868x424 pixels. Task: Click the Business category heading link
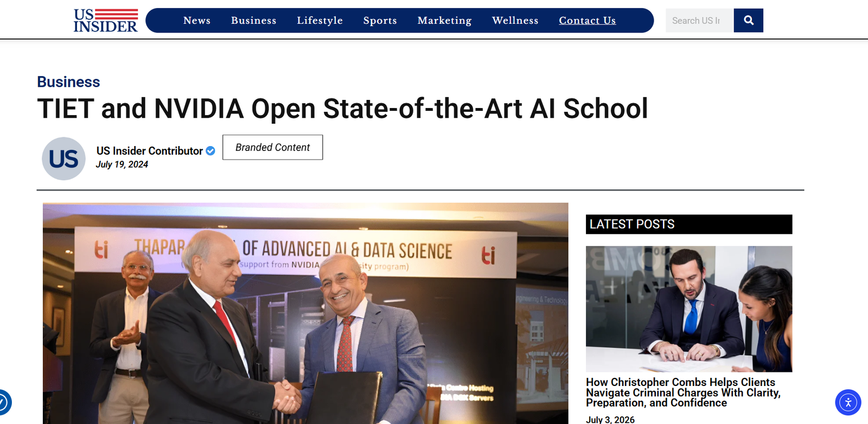pos(68,82)
